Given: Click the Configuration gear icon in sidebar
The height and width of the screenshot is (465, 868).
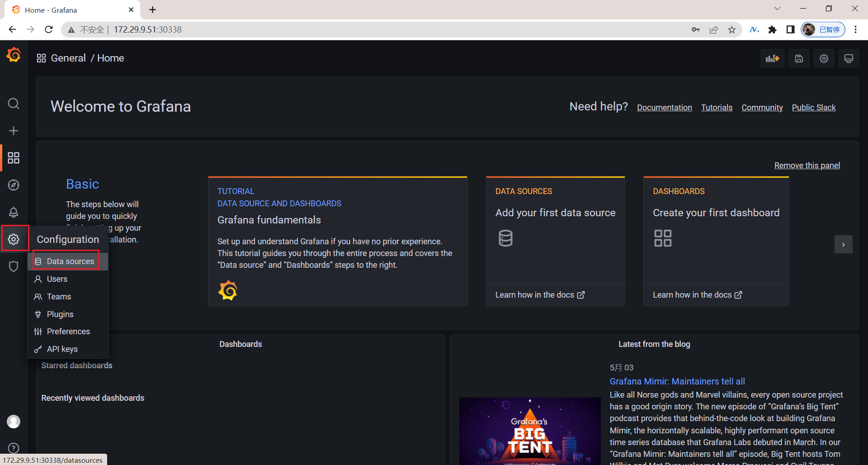Looking at the screenshot, I should tap(14, 239).
